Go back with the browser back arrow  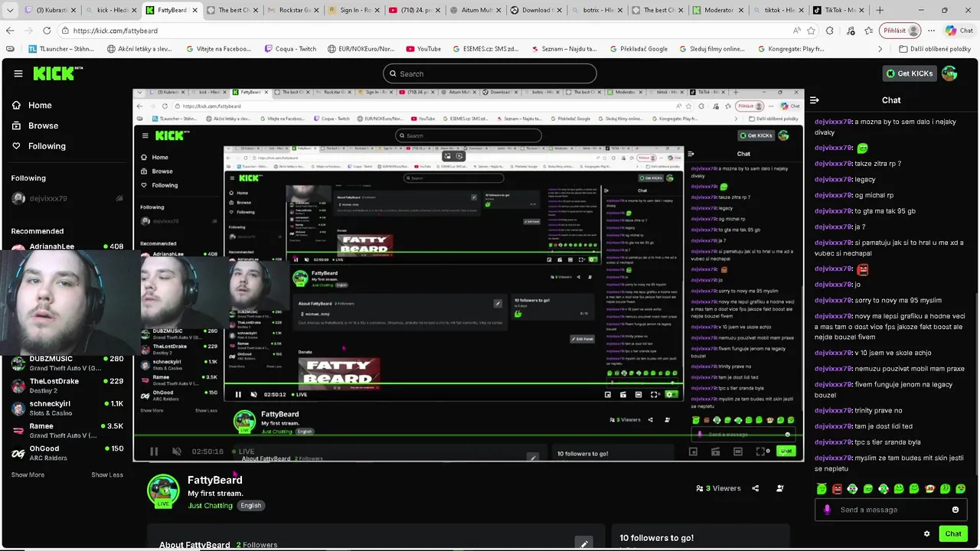pos(10,31)
